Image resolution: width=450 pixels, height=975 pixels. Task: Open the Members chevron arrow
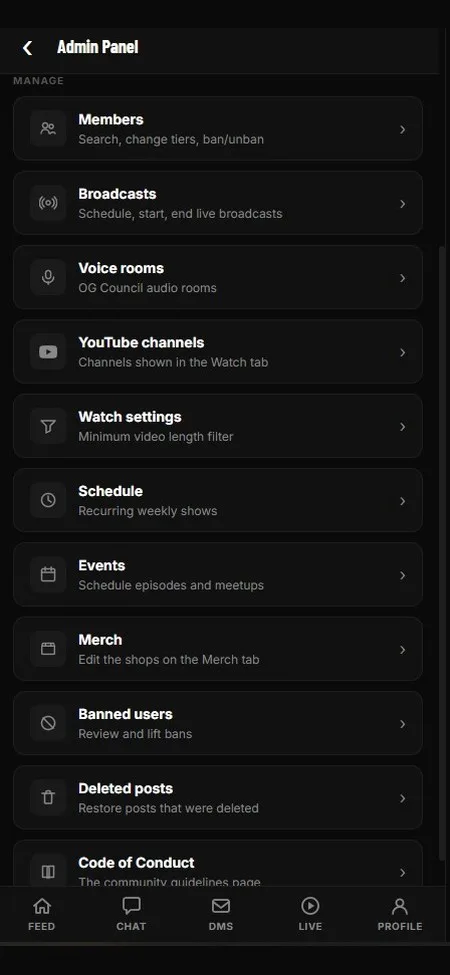[403, 129]
